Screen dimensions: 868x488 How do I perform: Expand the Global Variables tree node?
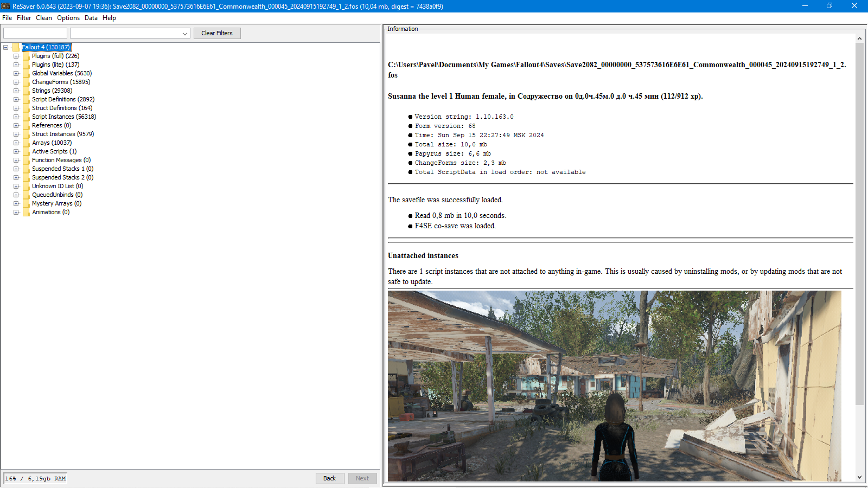[x=16, y=73]
